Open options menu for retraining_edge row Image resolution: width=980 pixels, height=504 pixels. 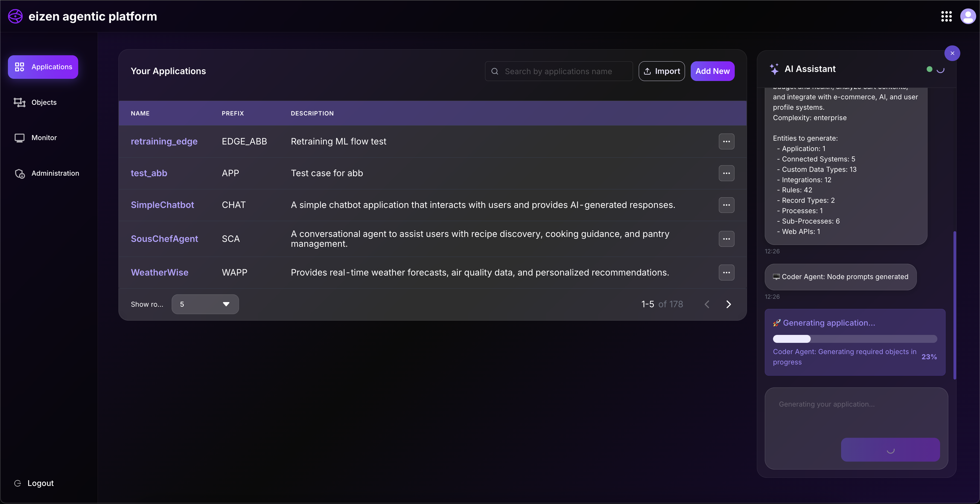click(x=726, y=142)
